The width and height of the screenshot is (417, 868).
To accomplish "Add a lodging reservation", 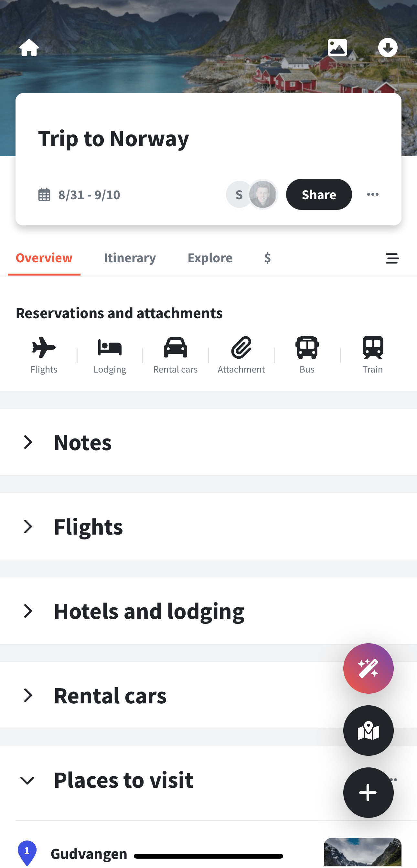I will pos(110,355).
